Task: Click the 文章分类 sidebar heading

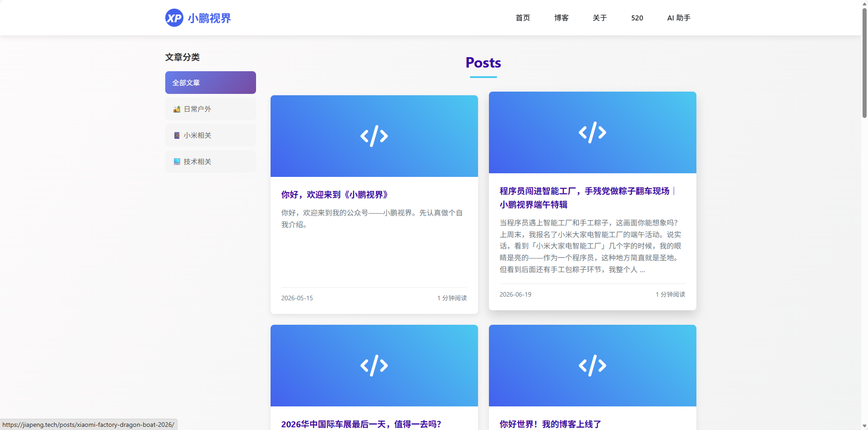Action: click(x=182, y=57)
